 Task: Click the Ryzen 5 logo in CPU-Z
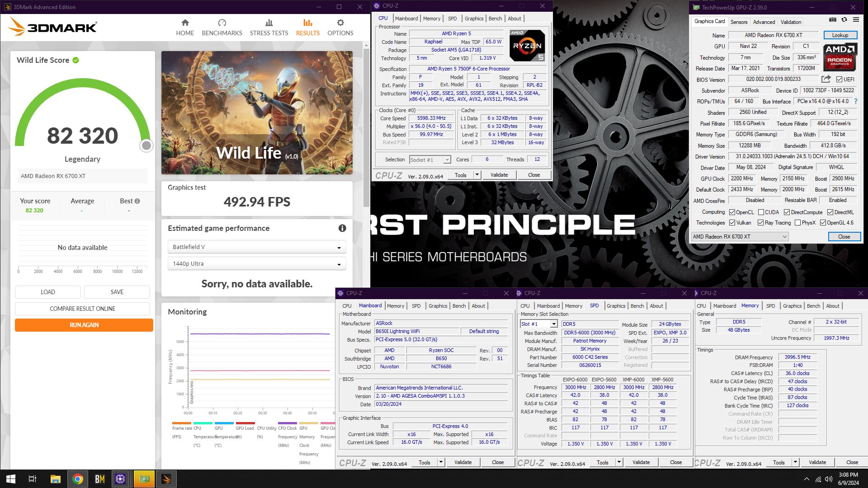click(527, 46)
